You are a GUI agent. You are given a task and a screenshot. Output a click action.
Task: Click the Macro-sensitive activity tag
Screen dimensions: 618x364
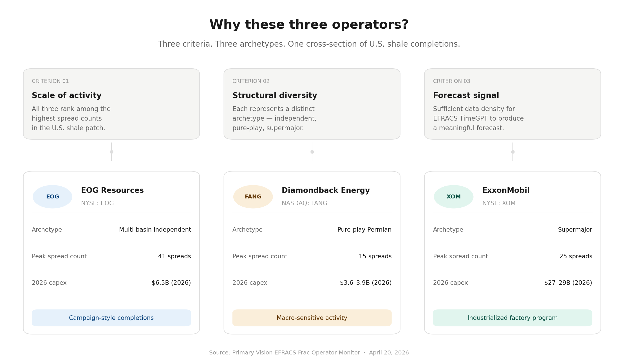pyautogui.click(x=312, y=318)
